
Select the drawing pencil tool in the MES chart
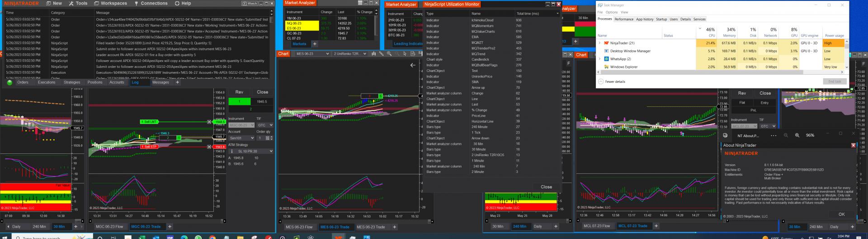tap(381, 53)
